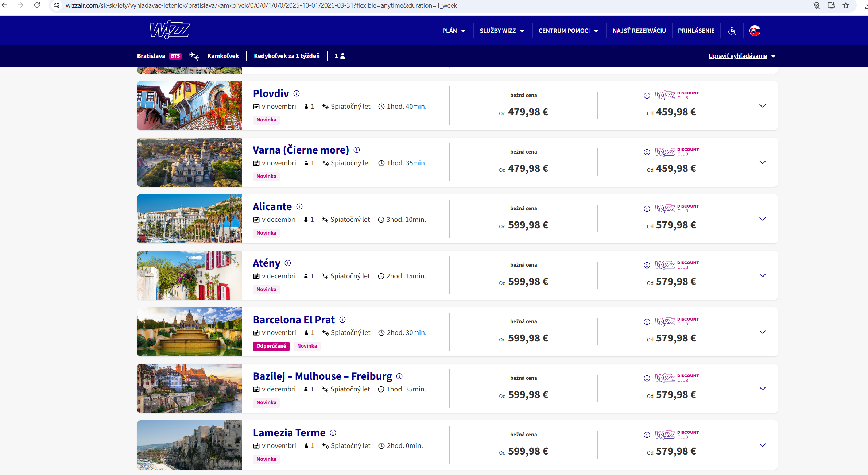This screenshot has height=475, width=868.
Task: Click NAJSŤ REZERVÁCIU link
Action: pos(639,31)
